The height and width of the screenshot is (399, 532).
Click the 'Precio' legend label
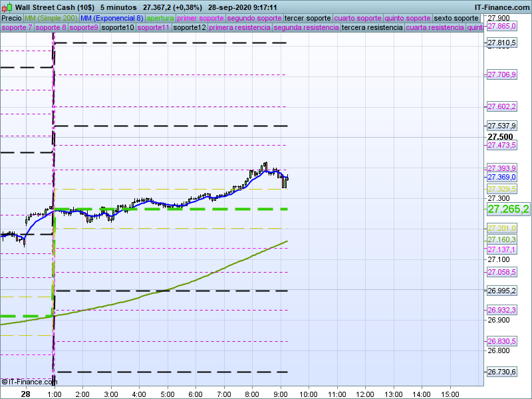11,18
